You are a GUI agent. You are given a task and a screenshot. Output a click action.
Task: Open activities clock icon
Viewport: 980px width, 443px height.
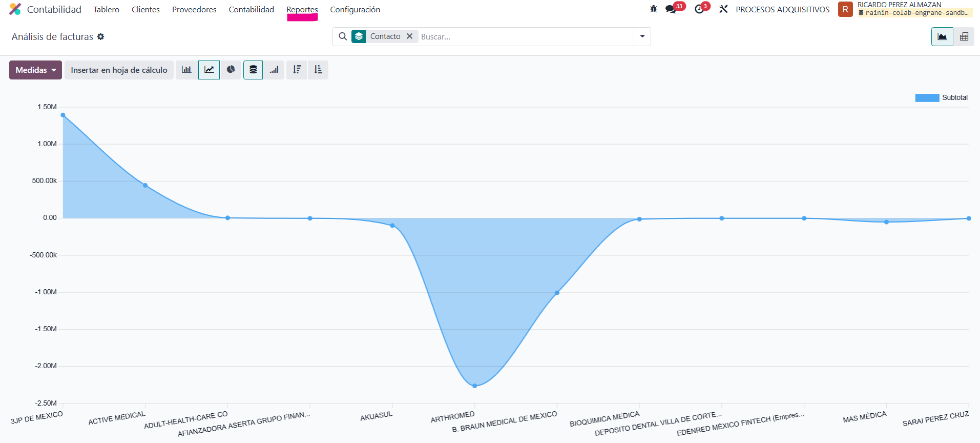(699, 9)
